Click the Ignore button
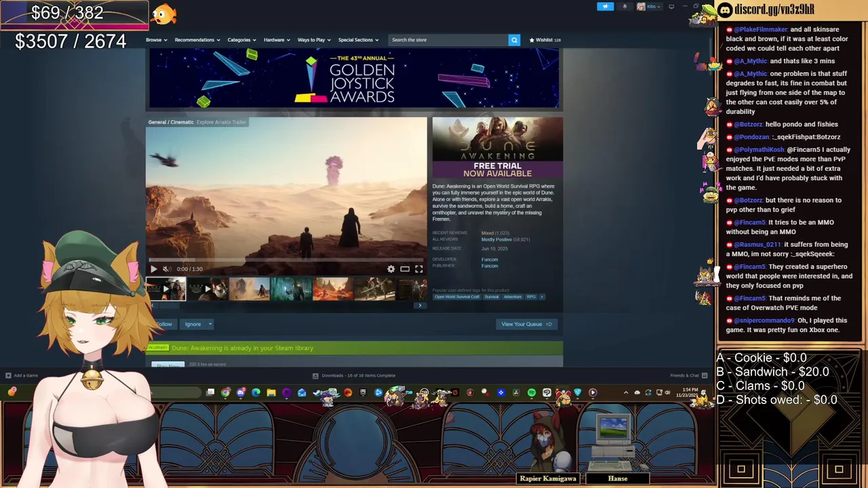Screen dimensions: 868x488 [193, 324]
